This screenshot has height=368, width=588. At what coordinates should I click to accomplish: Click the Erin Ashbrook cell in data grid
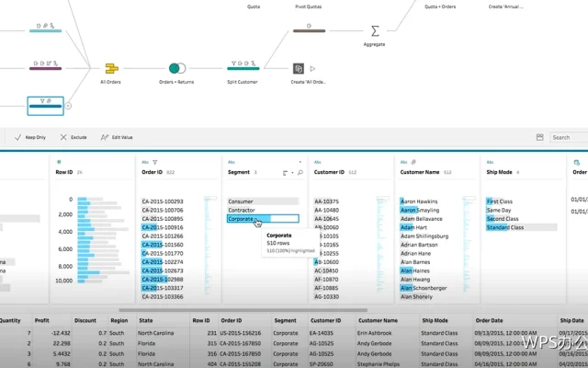(375, 333)
